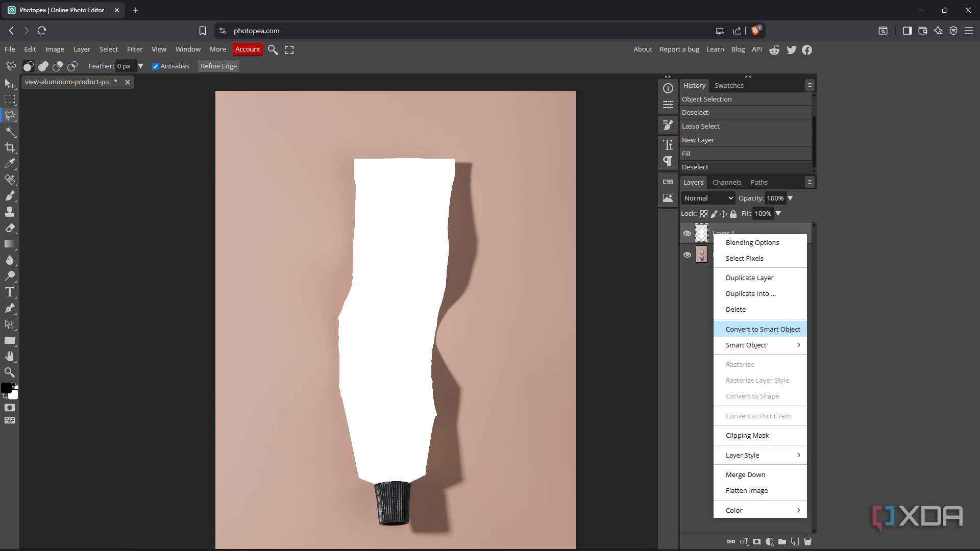Image resolution: width=980 pixels, height=551 pixels.
Task: Select the Magic Wand tool
Action: coord(10,132)
